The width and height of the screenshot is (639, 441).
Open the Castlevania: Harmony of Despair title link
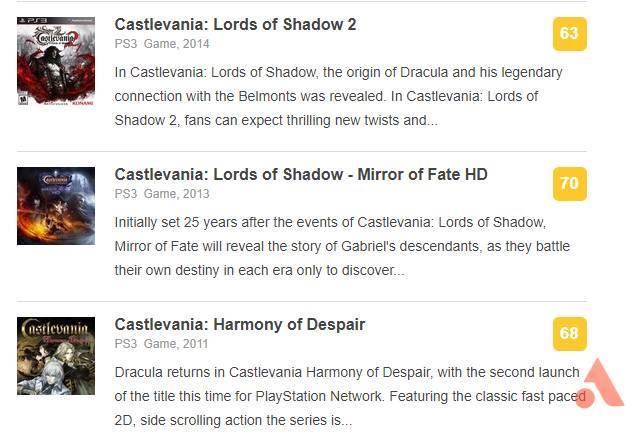[x=240, y=324]
